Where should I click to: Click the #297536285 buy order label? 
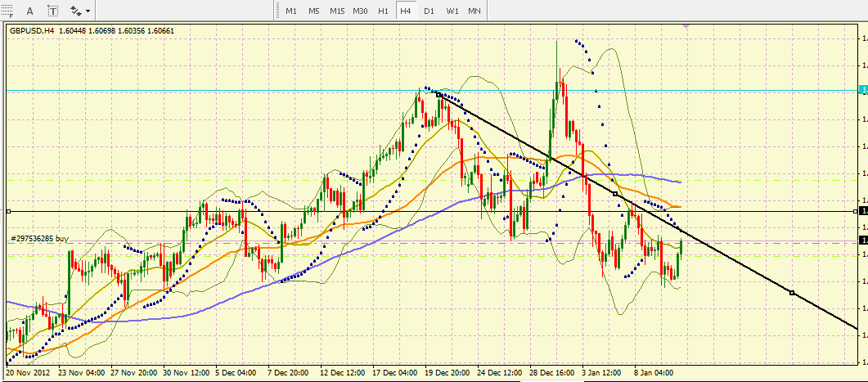(x=40, y=238)
